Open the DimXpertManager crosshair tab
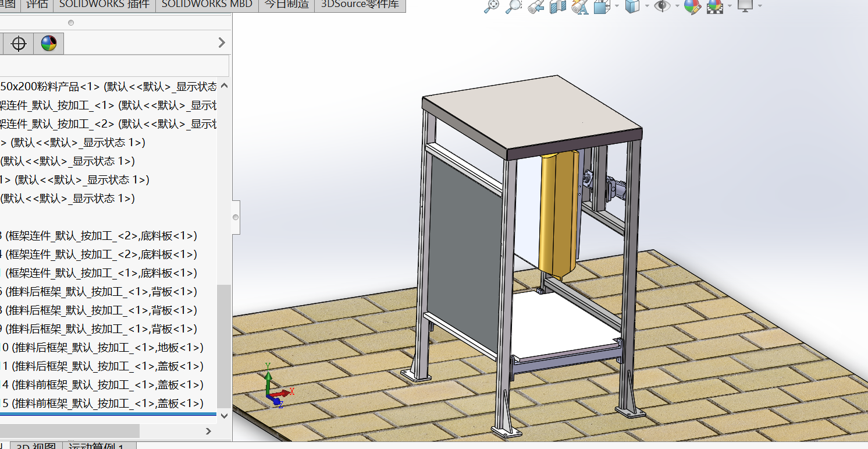The image size is (868, 449). (19, 44)
